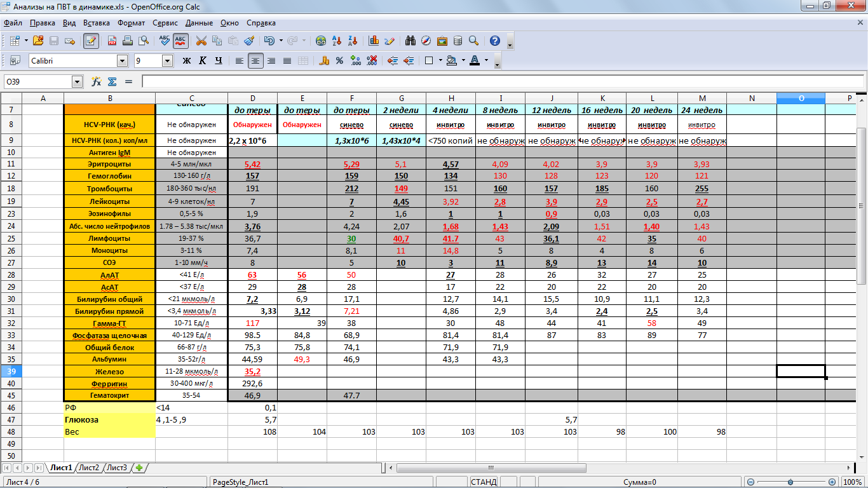868x488 pixels.
Task: Increase indent
Action: click(x=408, y=61)
